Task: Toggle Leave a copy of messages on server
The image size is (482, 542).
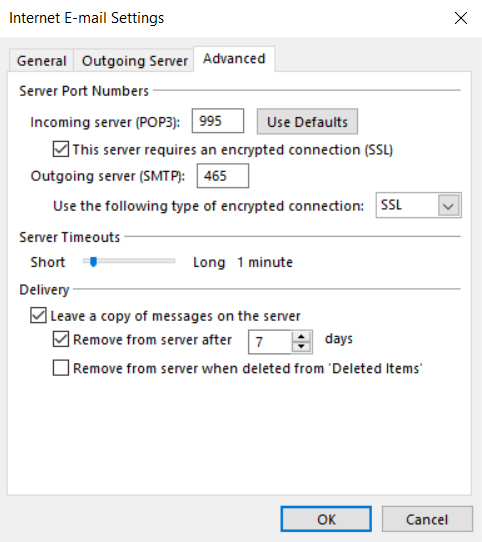Action: click(38, 315)
